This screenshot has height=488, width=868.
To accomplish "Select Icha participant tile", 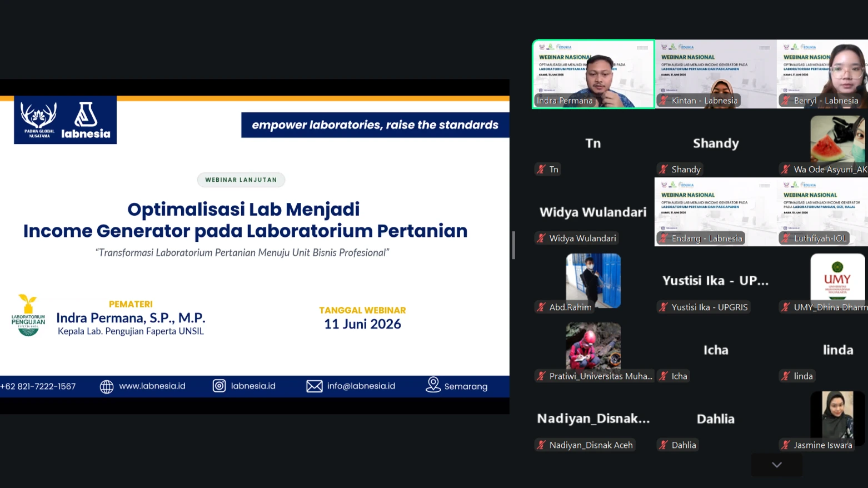I will 716,350.
